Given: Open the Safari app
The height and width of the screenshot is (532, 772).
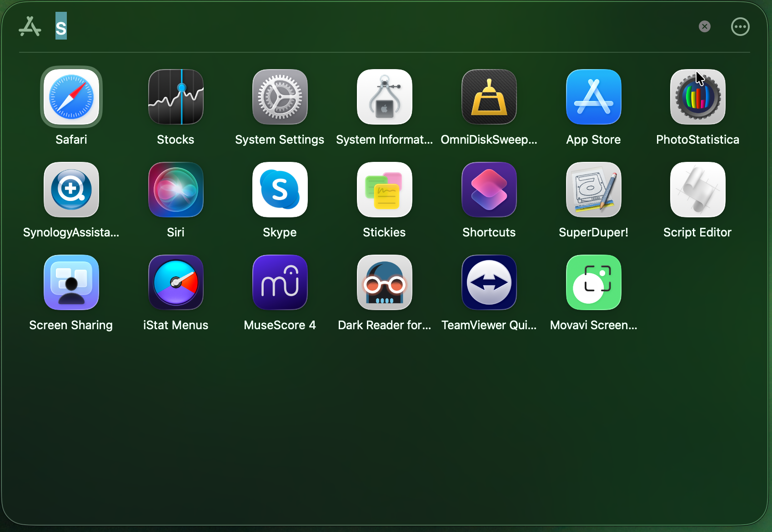Looking at the screenshot, I should (71, 97).
